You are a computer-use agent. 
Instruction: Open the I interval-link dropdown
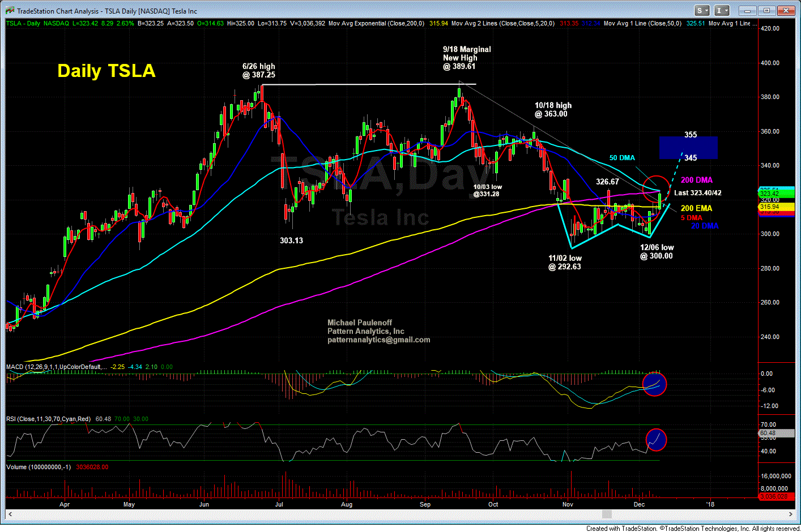(722, 11)
